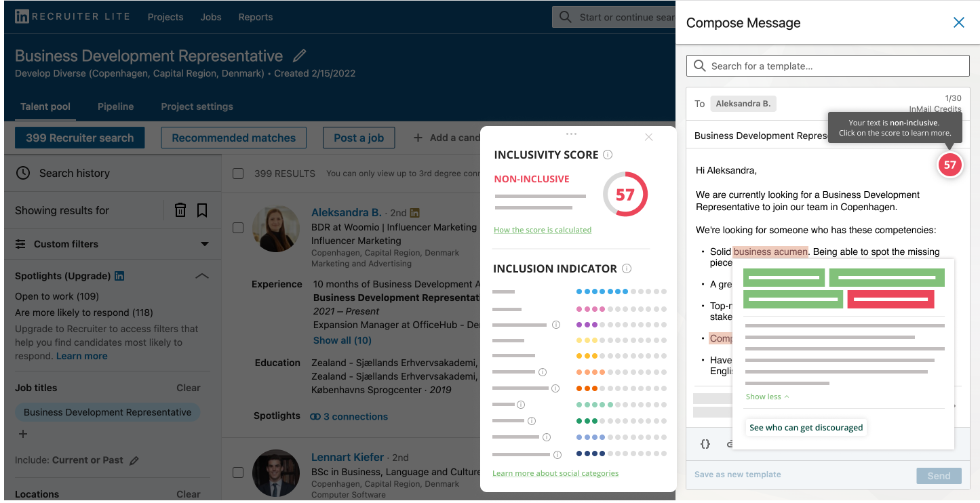The height and width of the screenshot is (503, 980).
Task: Click the info icon on the purple dots row
Action: [556, 325]
